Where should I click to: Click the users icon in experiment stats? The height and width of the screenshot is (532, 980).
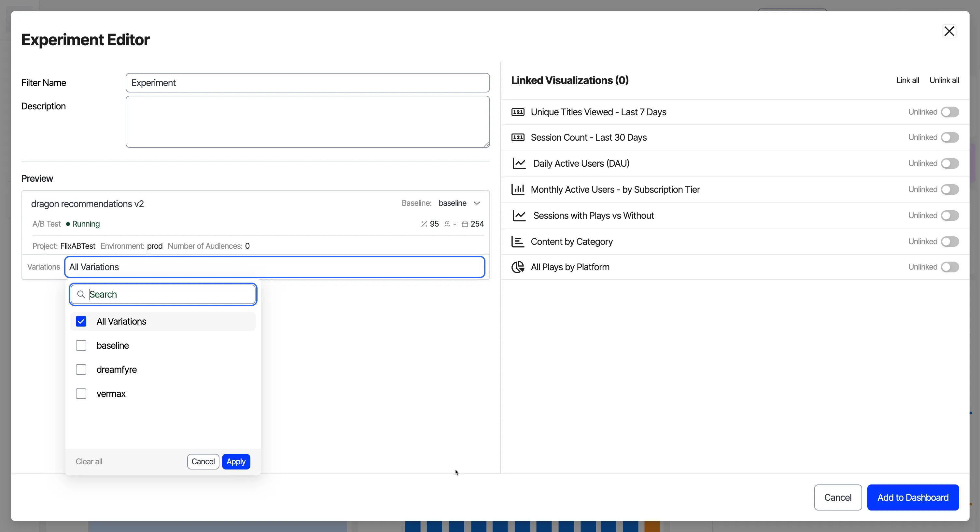[447, 224]
